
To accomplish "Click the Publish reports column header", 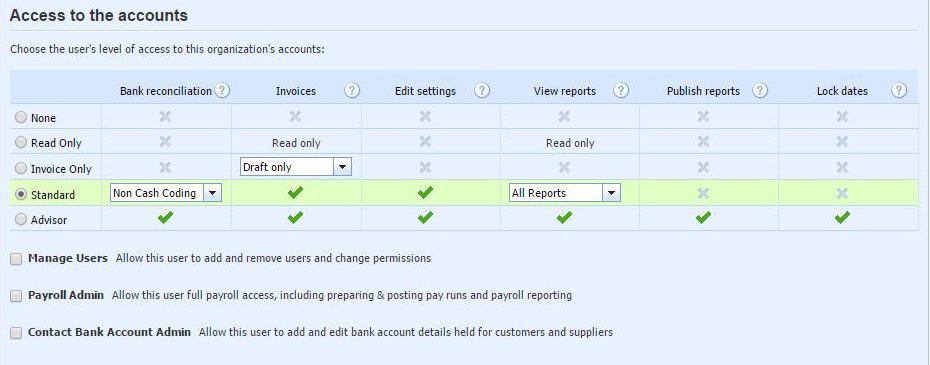I will (x=703, y=91).
